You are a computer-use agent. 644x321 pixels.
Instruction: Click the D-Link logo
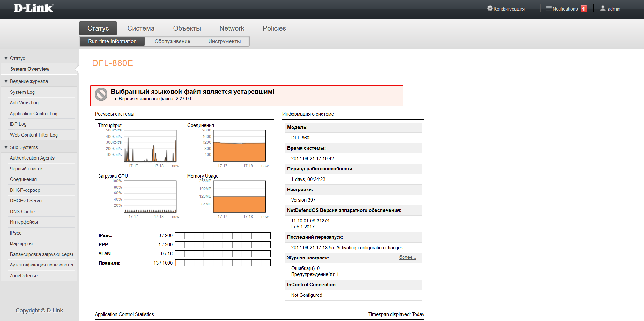(33, 8)
